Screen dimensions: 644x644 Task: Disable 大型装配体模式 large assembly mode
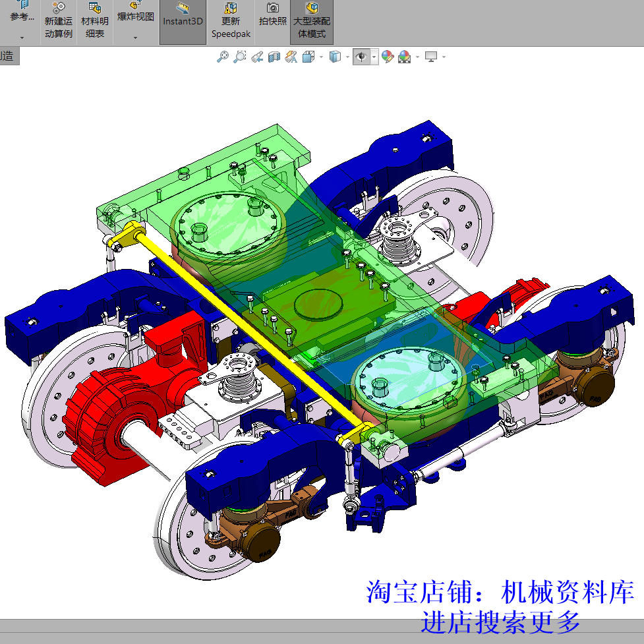312,20
